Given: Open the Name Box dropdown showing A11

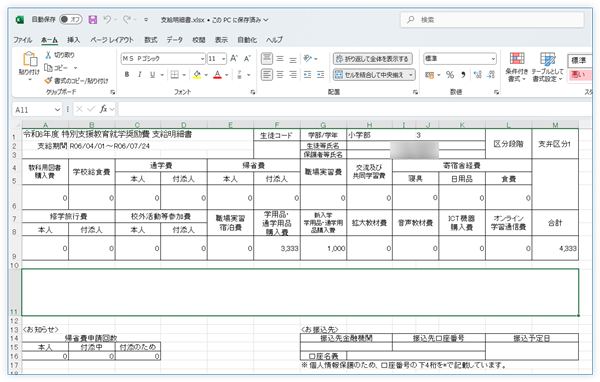Looking at the screenshot, I should pos(57,110).
